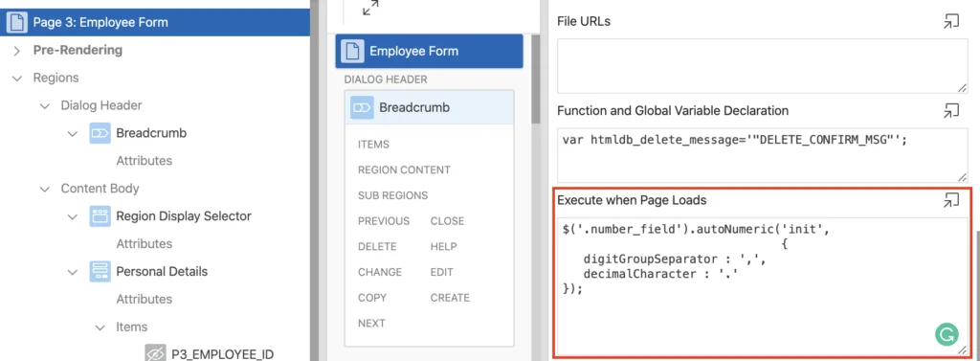980x361 pixels.
Task: Select the P3_EMPLOYEE_ID item
Action: (222, 354)
